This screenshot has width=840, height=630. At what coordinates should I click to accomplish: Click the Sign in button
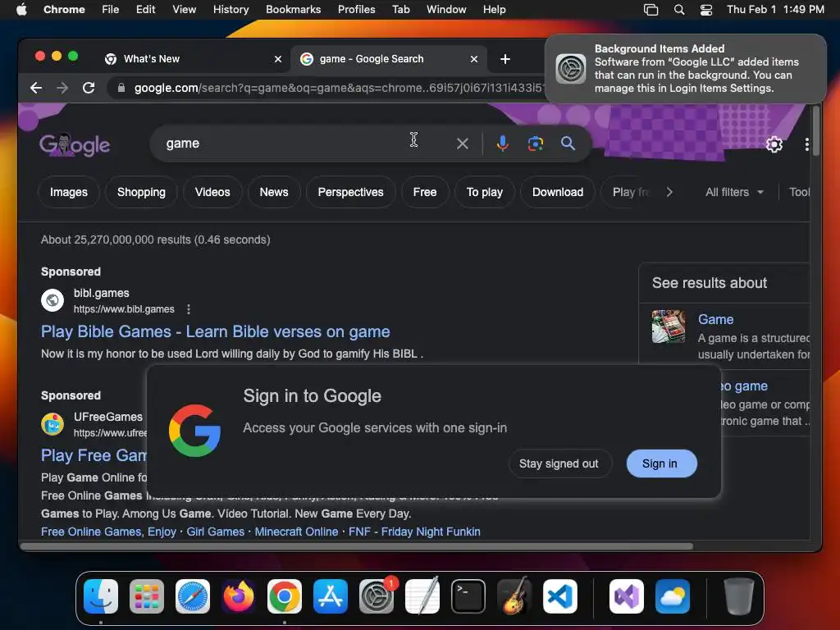661,463
